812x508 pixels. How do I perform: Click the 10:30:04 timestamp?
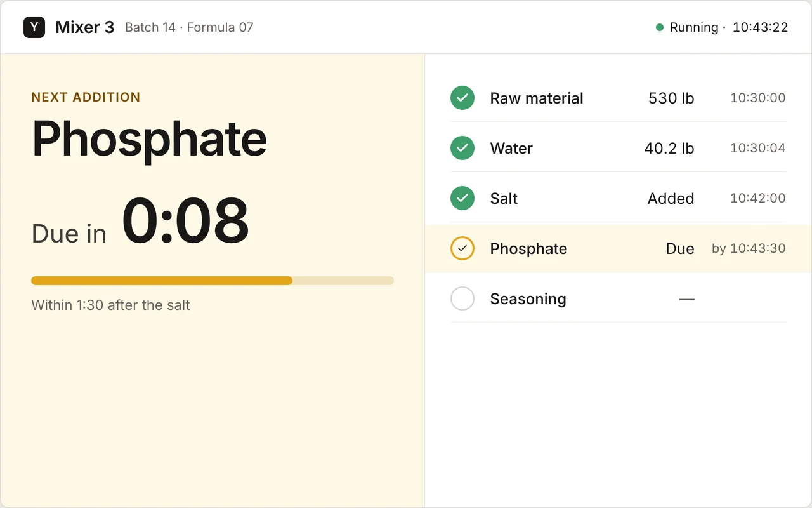point(758,148)
